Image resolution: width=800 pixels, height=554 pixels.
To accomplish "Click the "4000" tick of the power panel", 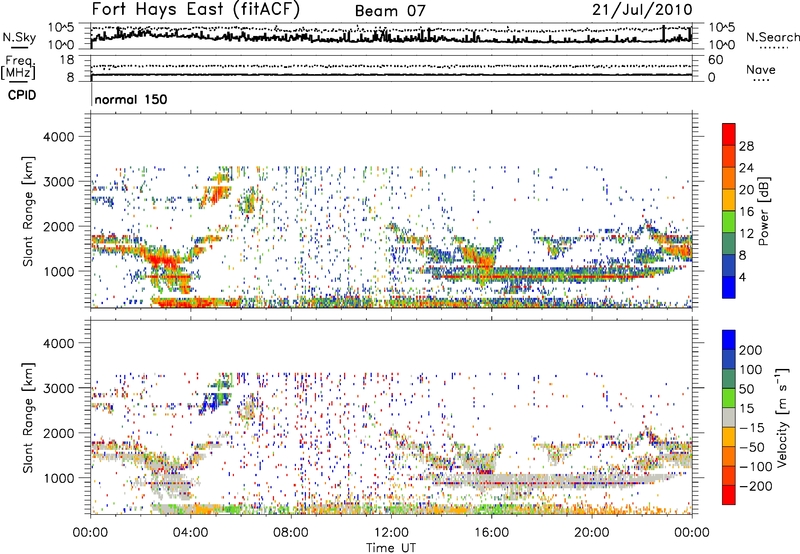I will pos(58,137).
